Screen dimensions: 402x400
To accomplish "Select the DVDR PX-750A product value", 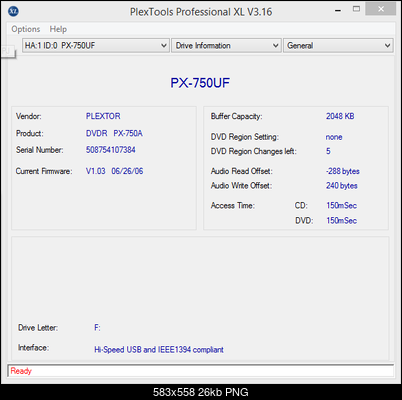I will (x=114, y=133).
